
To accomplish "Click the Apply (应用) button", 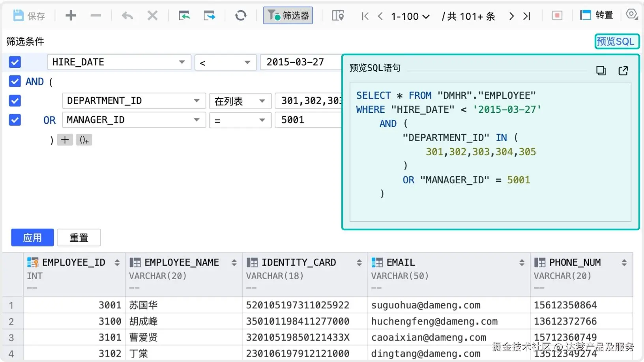I will pyautogui.click(x=32, y=238).
